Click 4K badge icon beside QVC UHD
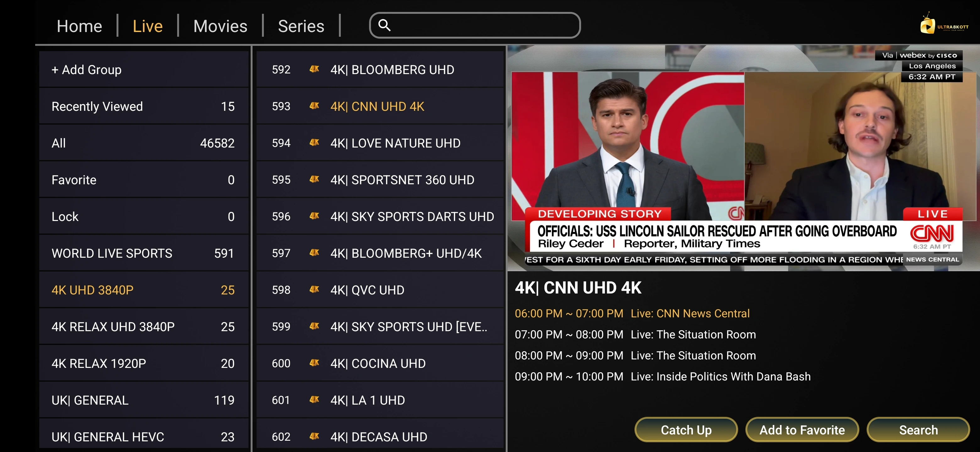The height and width of the screenshot is (452, 980). click(314, 290)
